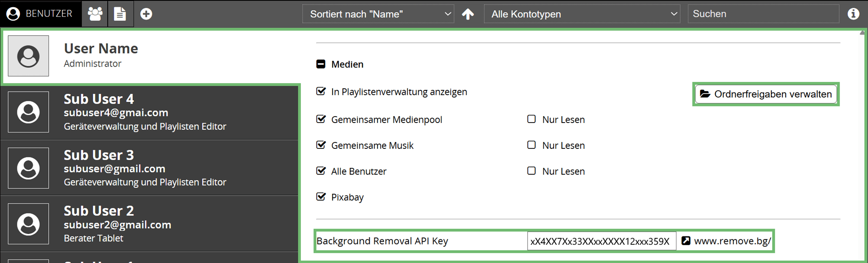Image resolution: width=868 pixels, height=263 pixels.
Task: Open the user groups icon in toolbar
Action: pos(95,14)
